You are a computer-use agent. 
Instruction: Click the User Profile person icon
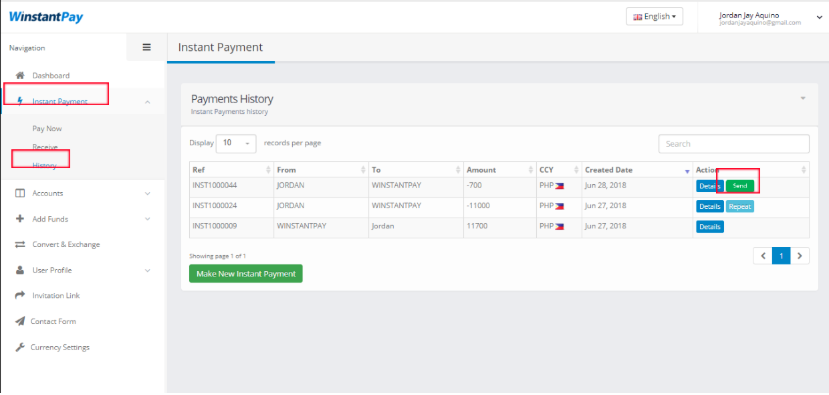click(20, 270)
